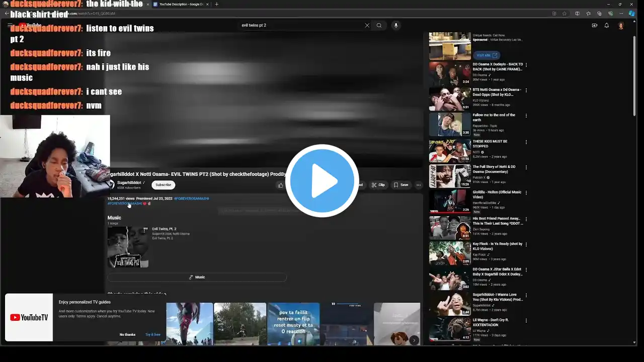Open options menu for GloRilla Hollon video
This screenshot has width=644, height=362.
(x=526, y=193)
